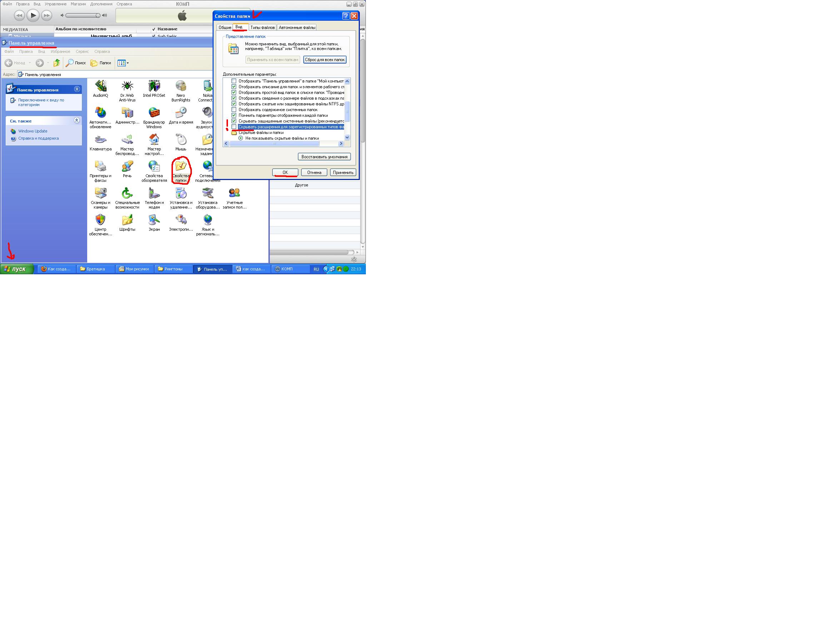The height and width of the screenshot is (630, 840).
Task: Switch to the 'Типы файлов' tab
Action: click(x=262, y=27)
